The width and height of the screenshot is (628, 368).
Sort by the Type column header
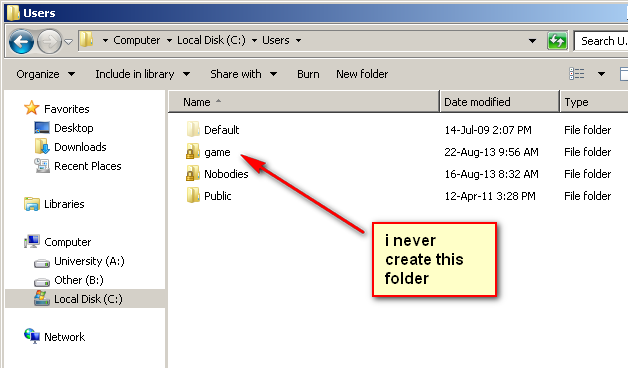pos(594,102)
